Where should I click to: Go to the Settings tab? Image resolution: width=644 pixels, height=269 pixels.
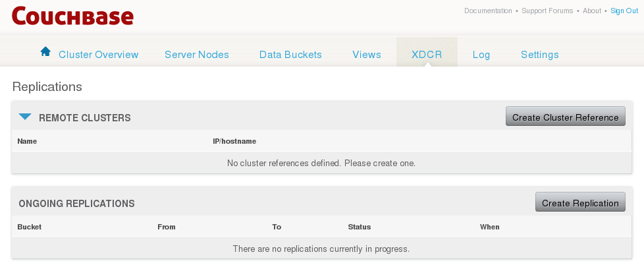click(540, 55)
